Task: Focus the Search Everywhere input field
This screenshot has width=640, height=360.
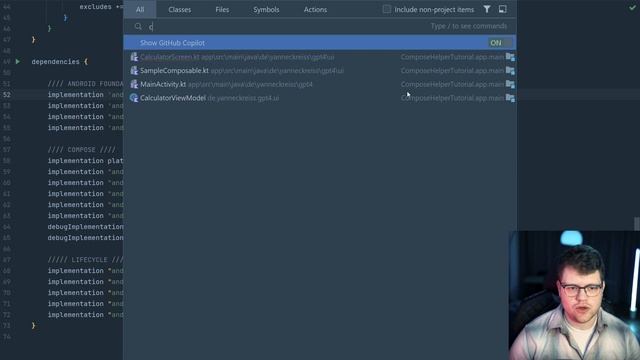Action: point(320,27)
